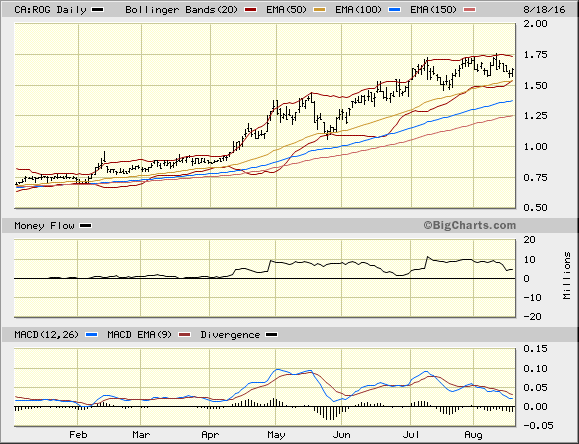
Task: Click the 0.00 MACD axis value
Action: [535, 406]
